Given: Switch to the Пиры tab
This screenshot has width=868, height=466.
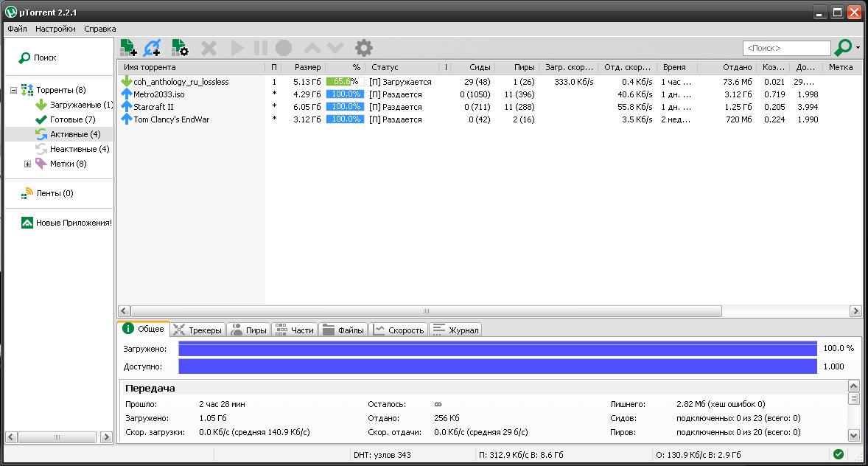Looking at the screenshot, I should 248,330.
